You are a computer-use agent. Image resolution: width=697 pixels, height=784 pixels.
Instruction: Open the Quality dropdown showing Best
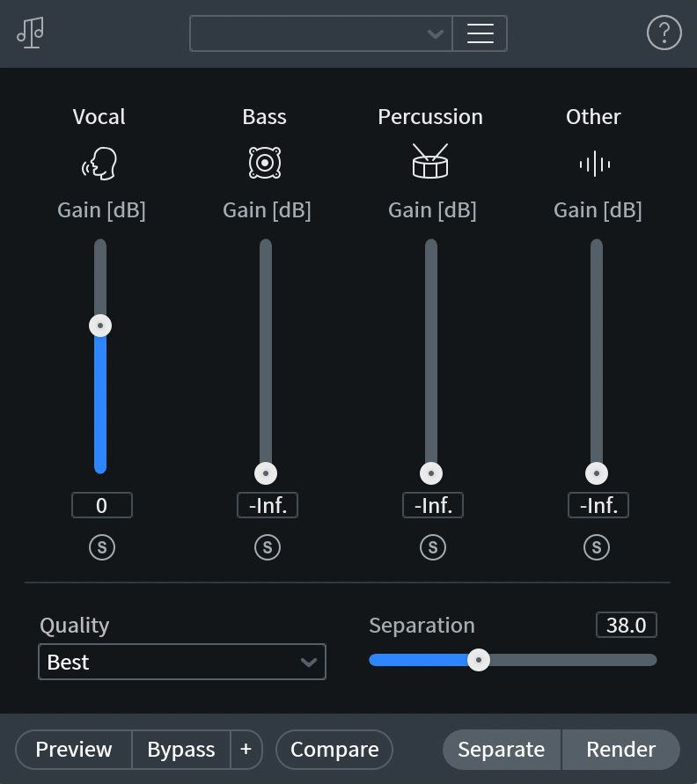pos(182,662)
